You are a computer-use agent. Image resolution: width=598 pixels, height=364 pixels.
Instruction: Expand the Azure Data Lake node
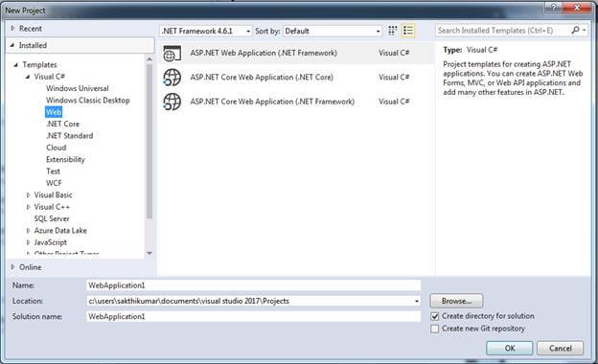point(28,231)
